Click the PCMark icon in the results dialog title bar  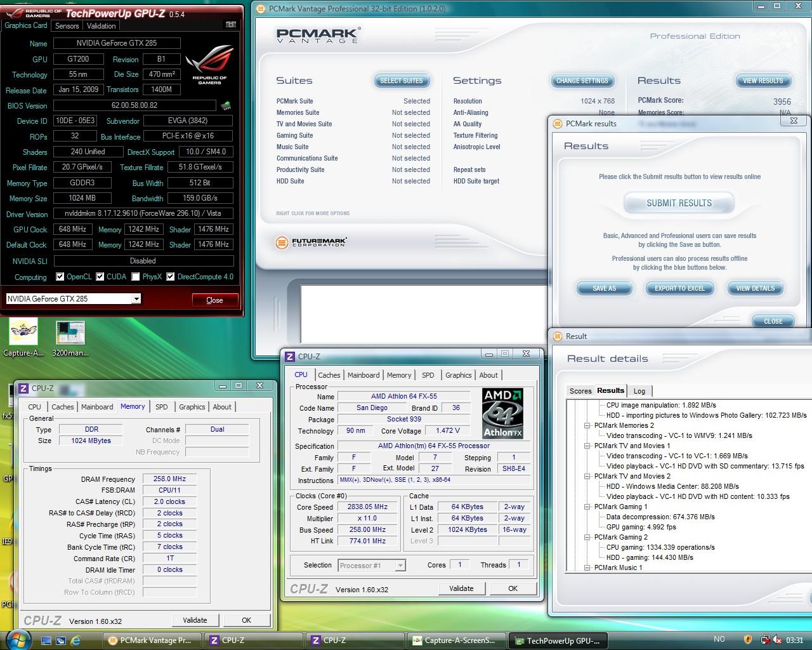[x=558, y=124]
